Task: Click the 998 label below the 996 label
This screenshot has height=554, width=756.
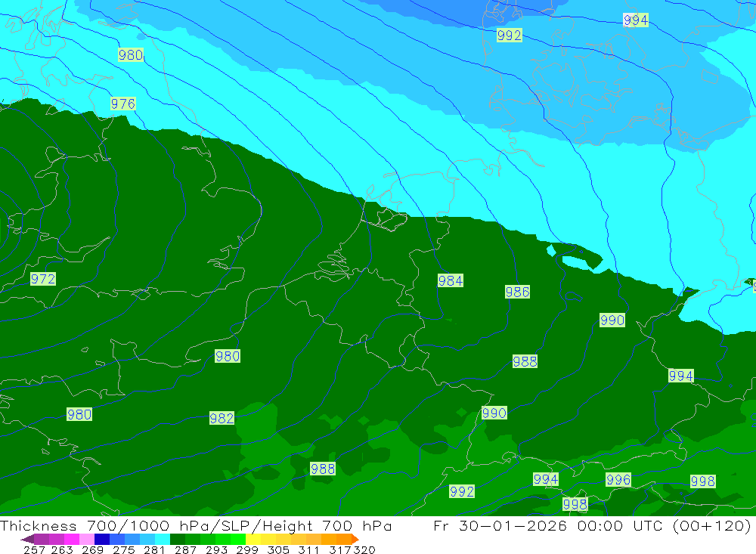Action: (575, 504)
